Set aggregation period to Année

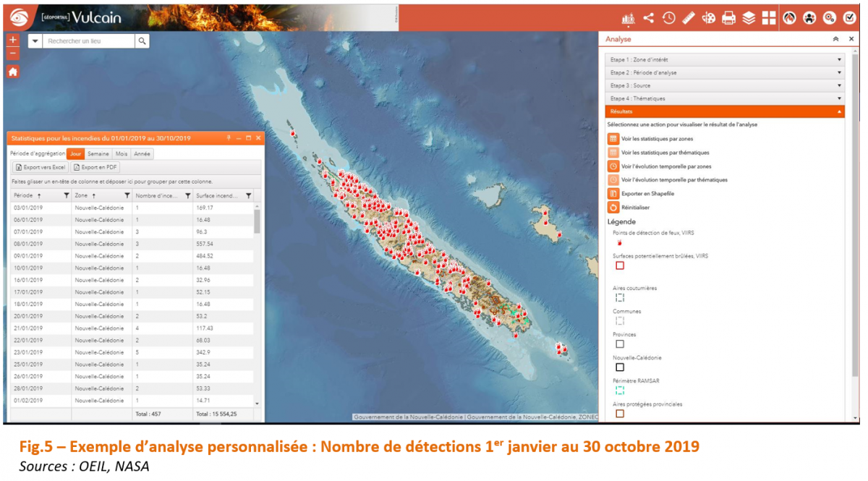coord(142,154)
